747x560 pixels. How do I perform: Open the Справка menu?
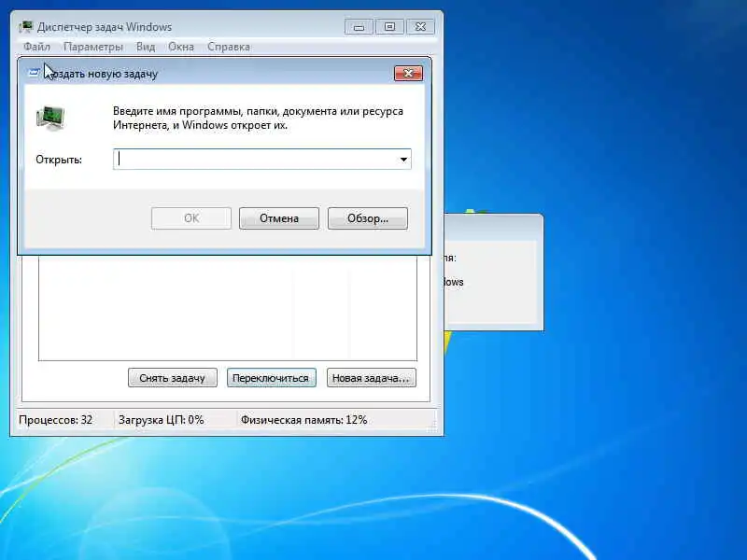click(x=229, y=47)
